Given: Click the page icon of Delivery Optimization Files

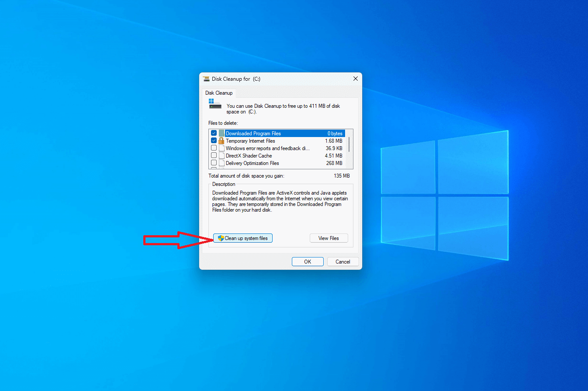Looking at the screenshot, I should click(x=221, y=163).
